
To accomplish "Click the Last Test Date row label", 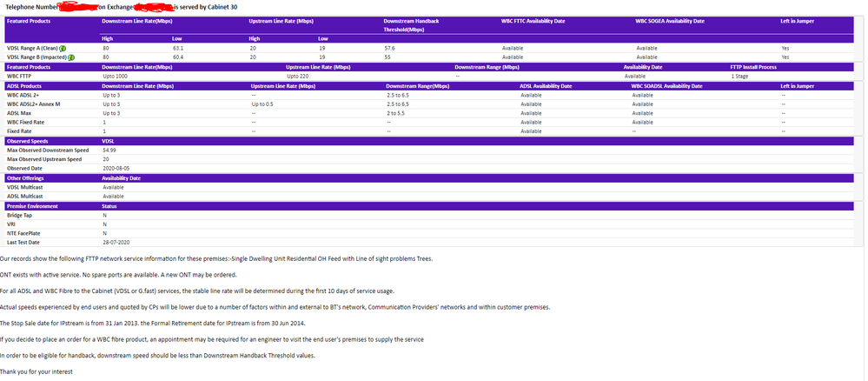I will pyautogui.click(x=25, y=243).
